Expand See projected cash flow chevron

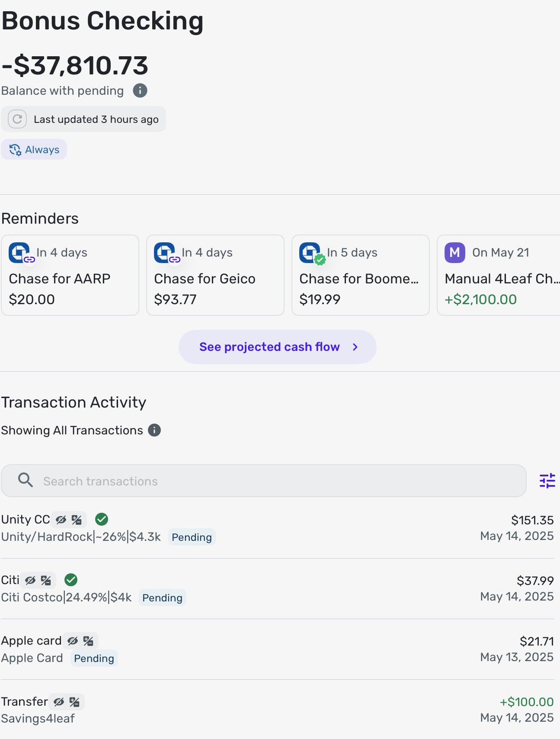point(355,347)
